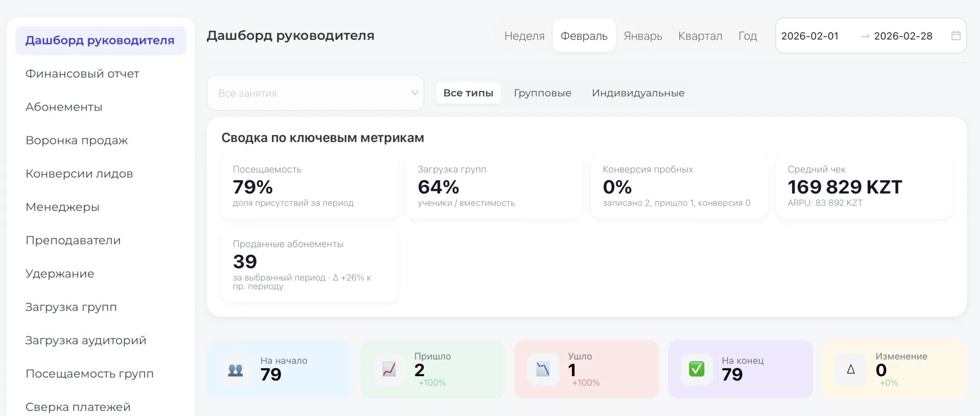Switch to the 'Год' period tab
This screenshot has height=416, width=980.
[747, 36]
